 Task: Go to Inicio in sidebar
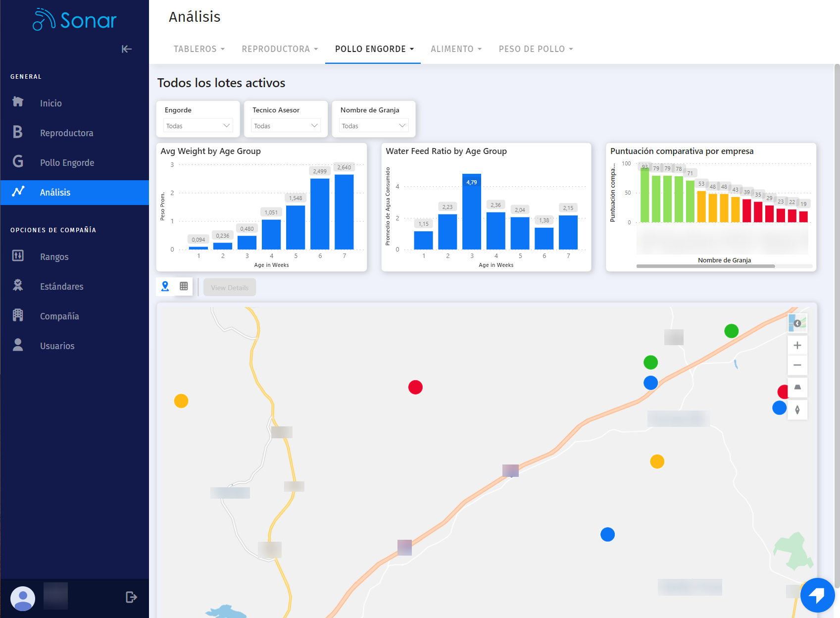(74, 103)
